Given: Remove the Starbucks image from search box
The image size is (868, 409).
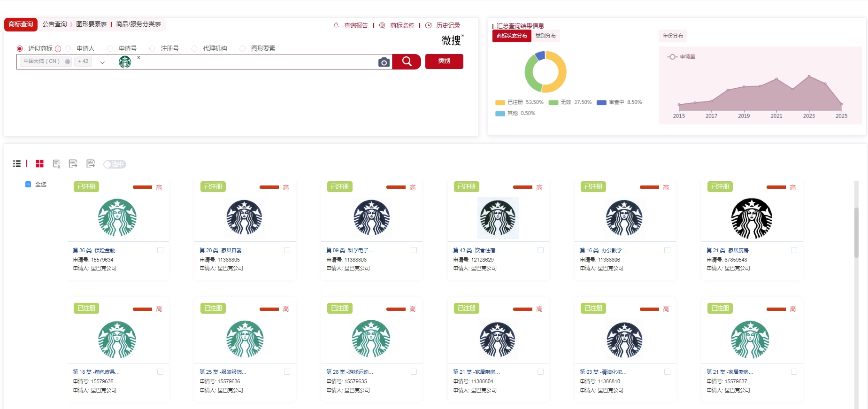Looking at the screenshot, I should (138, 57).
